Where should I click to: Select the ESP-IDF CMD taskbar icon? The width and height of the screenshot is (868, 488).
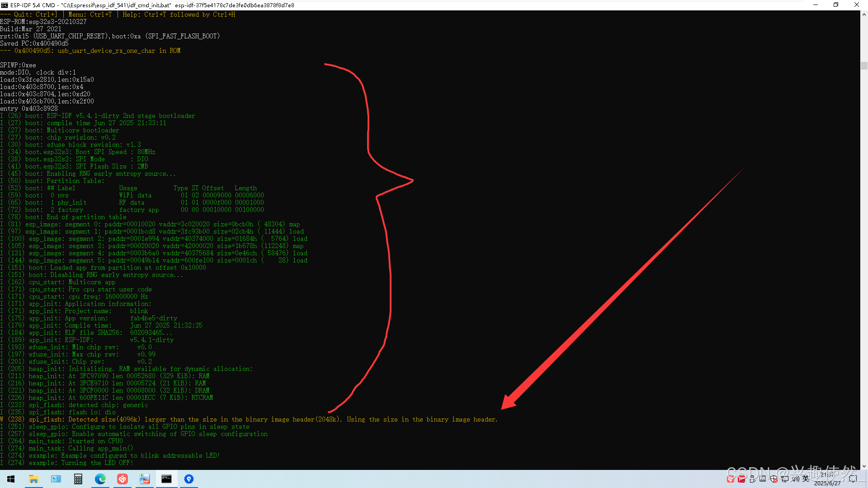point(166,479)
